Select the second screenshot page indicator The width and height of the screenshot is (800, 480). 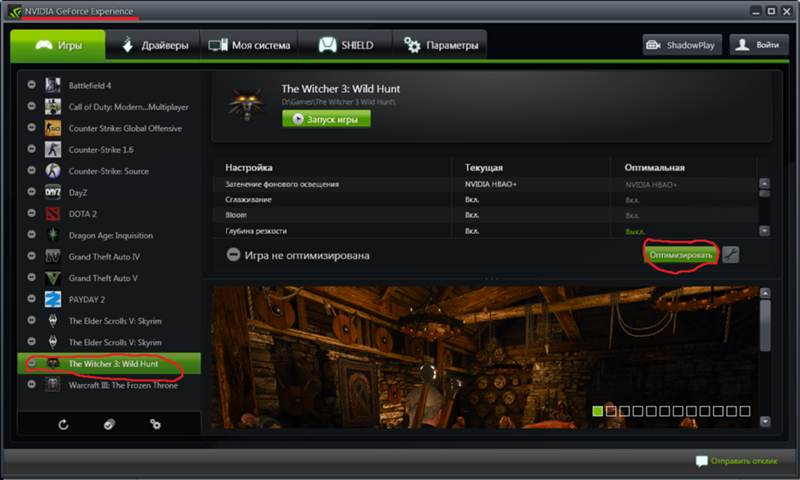click(611, 411)
